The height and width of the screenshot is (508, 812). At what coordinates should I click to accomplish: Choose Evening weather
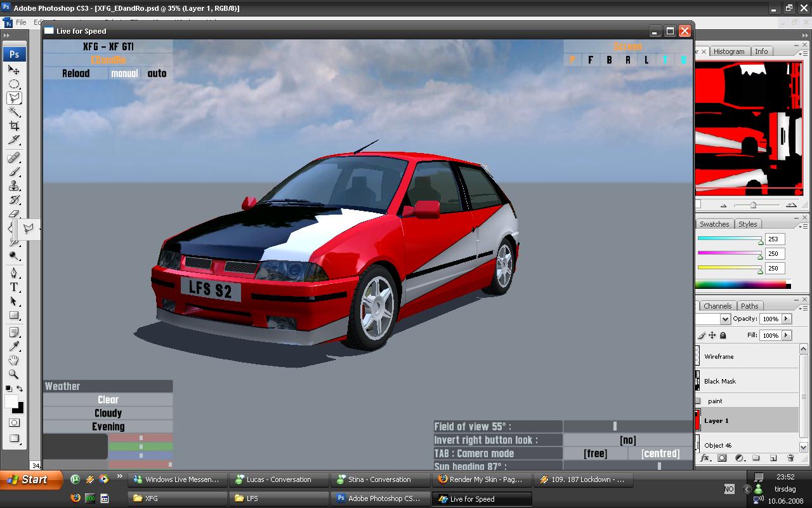click(x=108, y=427)
